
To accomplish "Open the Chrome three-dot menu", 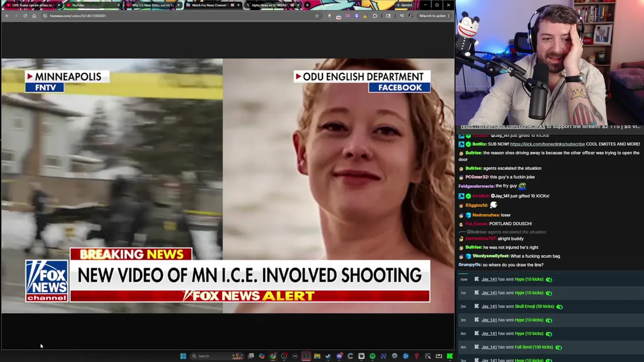I will tap(448, 16).
